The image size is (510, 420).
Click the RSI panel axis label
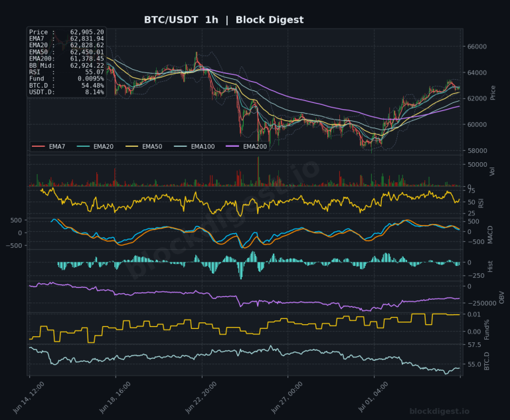pyautogui.click(x=481, y=203)
